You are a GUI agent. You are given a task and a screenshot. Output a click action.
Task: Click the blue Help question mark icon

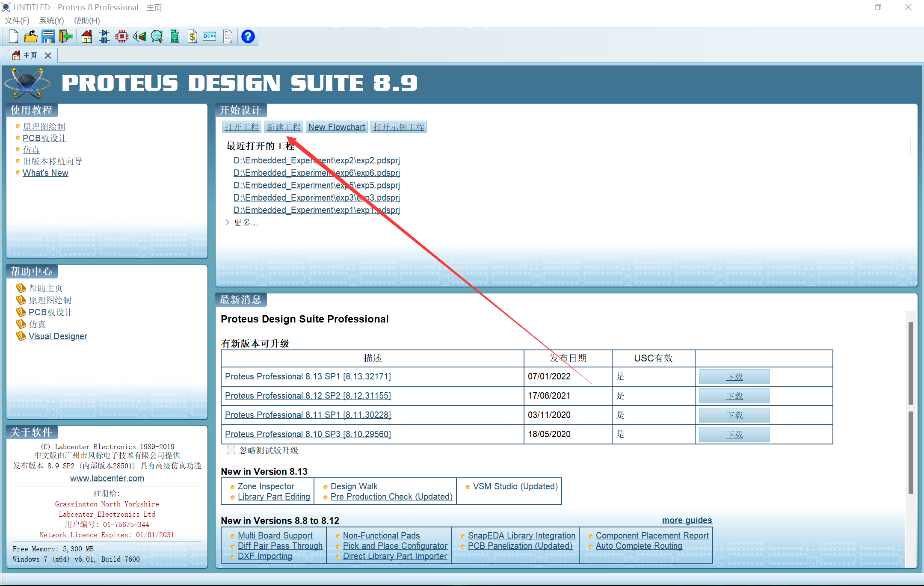(248, 37)
